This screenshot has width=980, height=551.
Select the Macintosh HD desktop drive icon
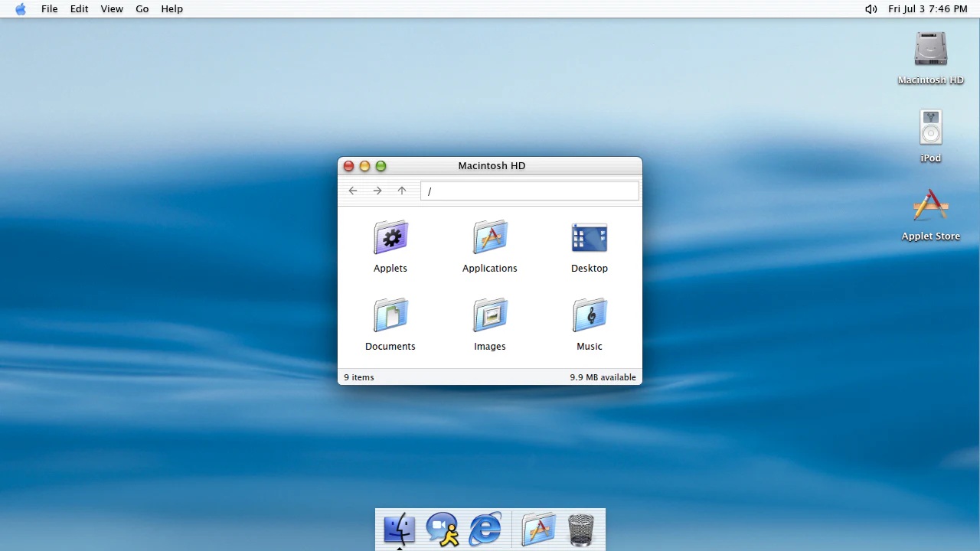coord(931,49)
